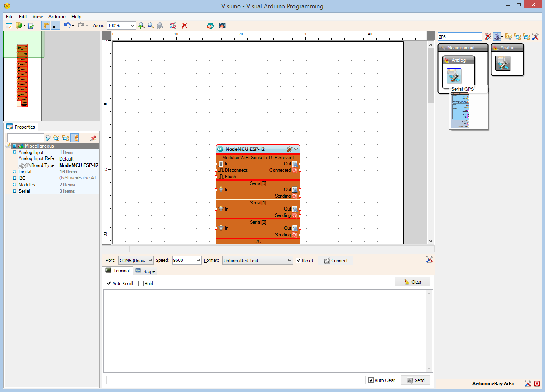Viewport: 545px width, 392px height.
Task: Clear the component search filter icon
Action: coord(488,36)
